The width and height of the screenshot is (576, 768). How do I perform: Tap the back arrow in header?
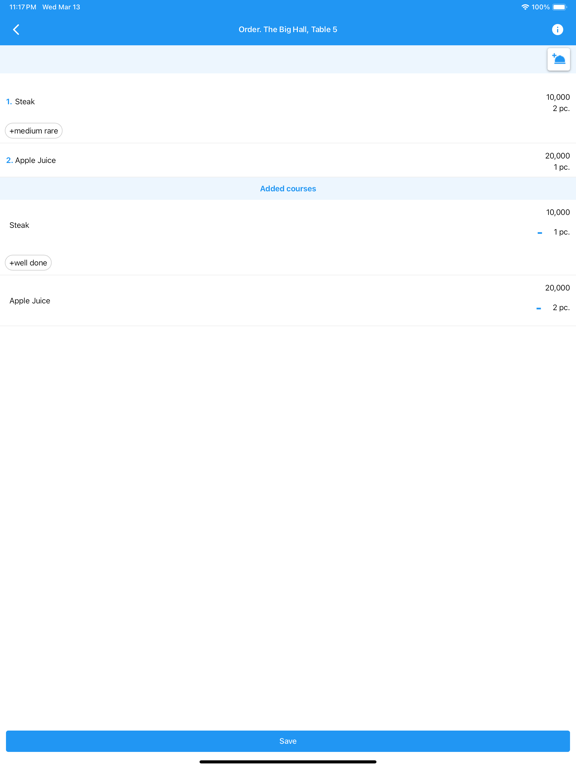click(x=16, y=29)
